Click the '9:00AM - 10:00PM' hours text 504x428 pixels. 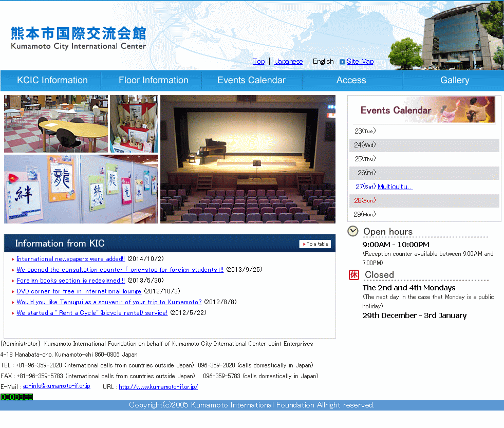click(396, 245)
